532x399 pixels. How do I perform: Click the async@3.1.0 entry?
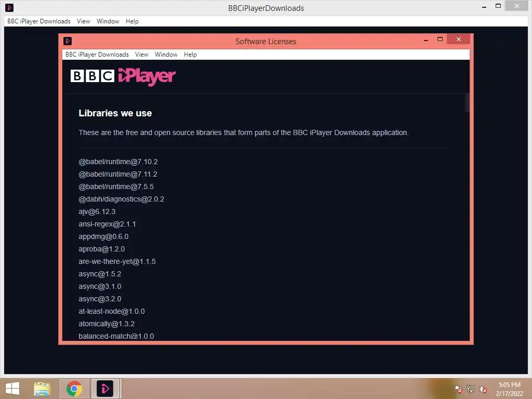[x=100, y=287]
